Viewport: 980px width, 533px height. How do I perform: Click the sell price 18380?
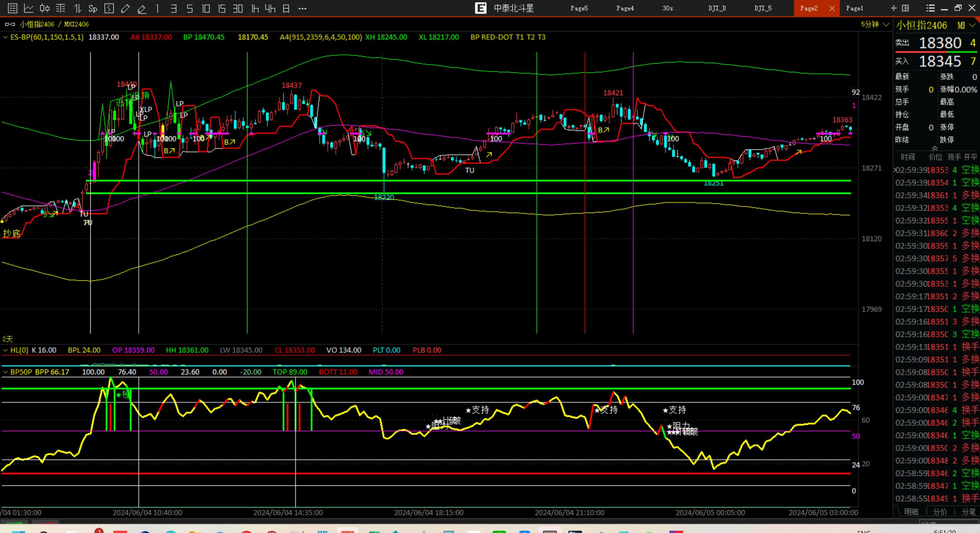point(940,43)
